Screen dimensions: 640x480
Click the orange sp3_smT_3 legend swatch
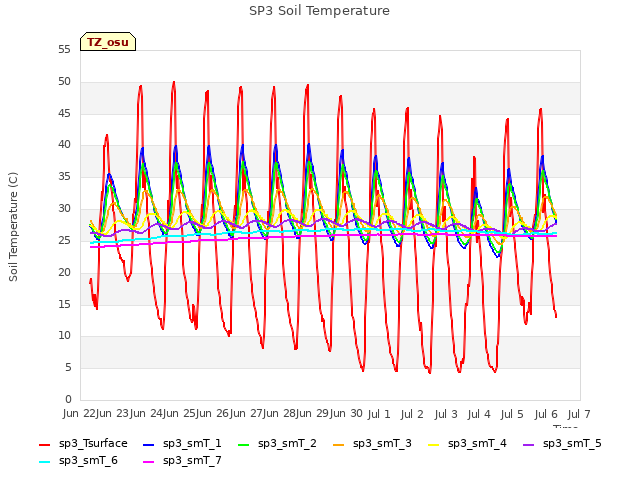pos(339,444)
